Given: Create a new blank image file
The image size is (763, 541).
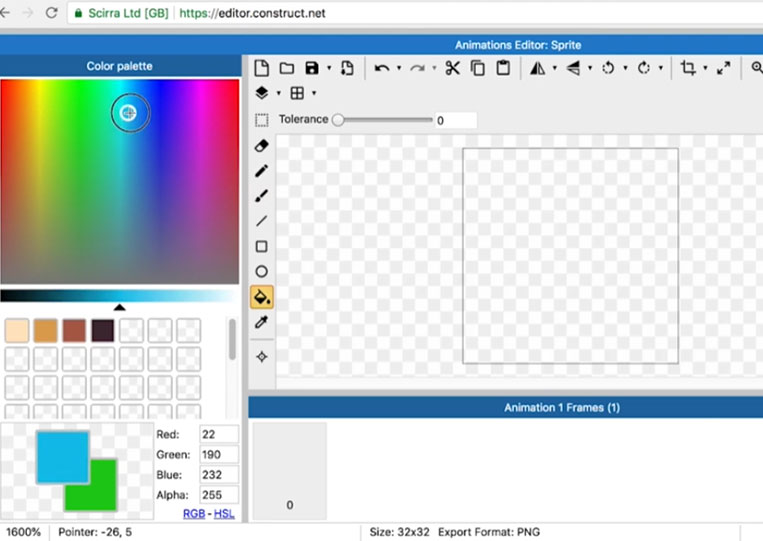Looking at the screenshot, I should point(262,68).
